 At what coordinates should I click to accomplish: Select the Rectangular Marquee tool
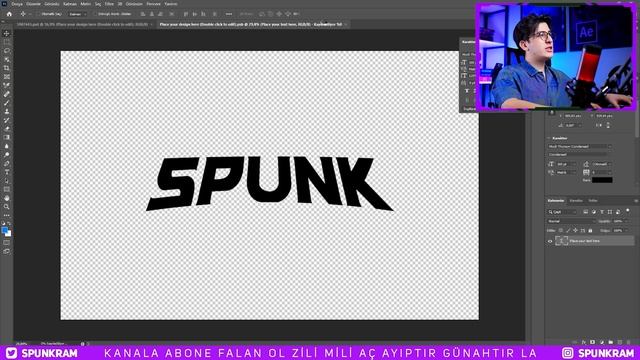pyautogui.click(x=7, y=42)
